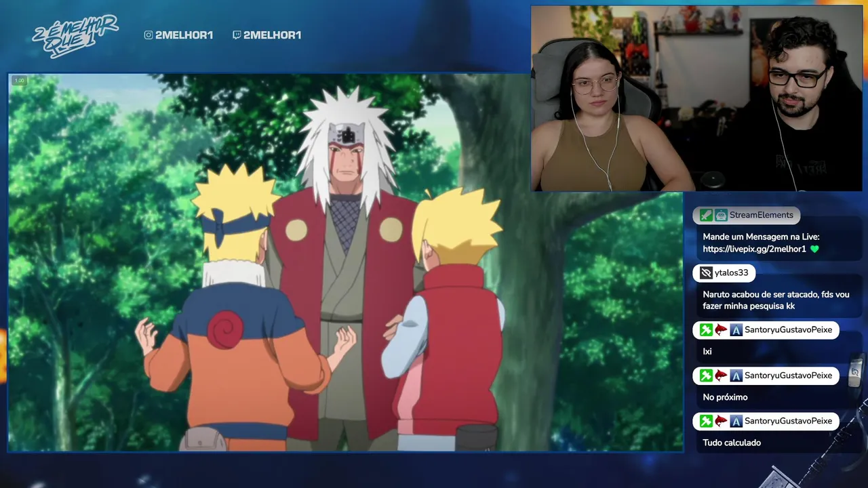Click ytalos33's crossed-eye badge
The width and height of the screenshot is (868, 488).
(706, 273)
